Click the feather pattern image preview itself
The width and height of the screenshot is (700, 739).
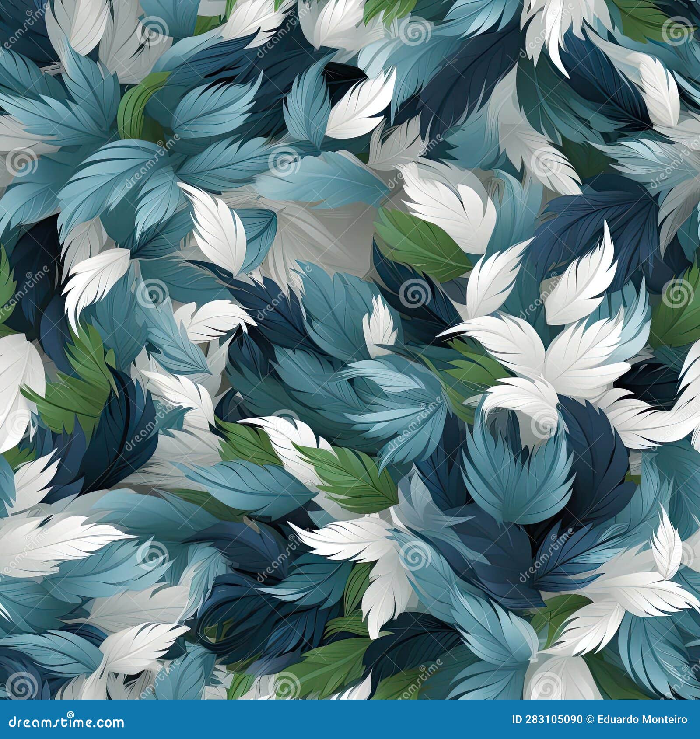(350, 350)
